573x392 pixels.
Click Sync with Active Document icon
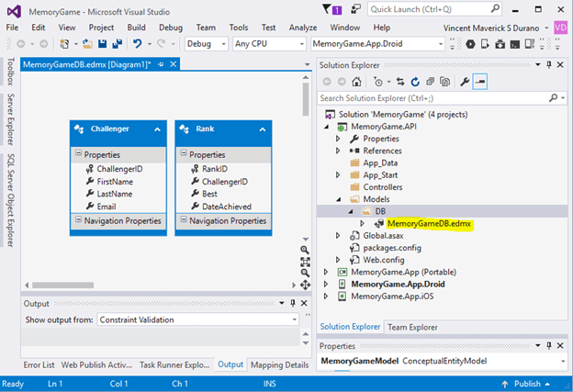click(400, 82)
